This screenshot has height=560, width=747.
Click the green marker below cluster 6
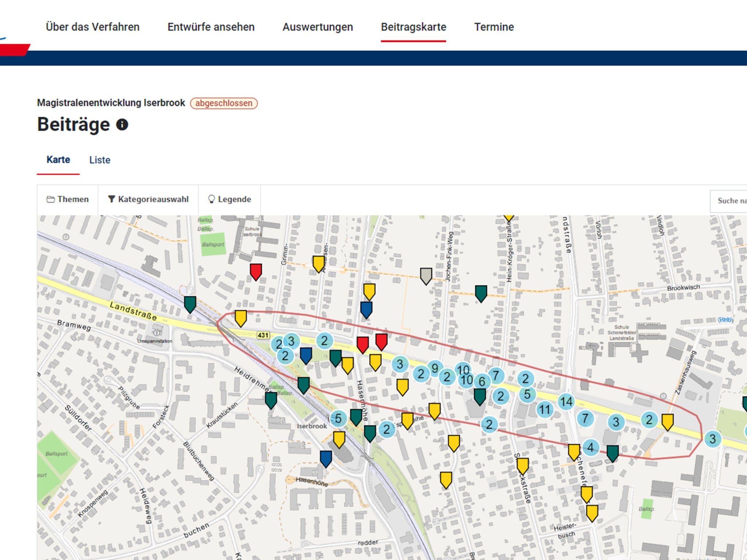pos(480,397)
